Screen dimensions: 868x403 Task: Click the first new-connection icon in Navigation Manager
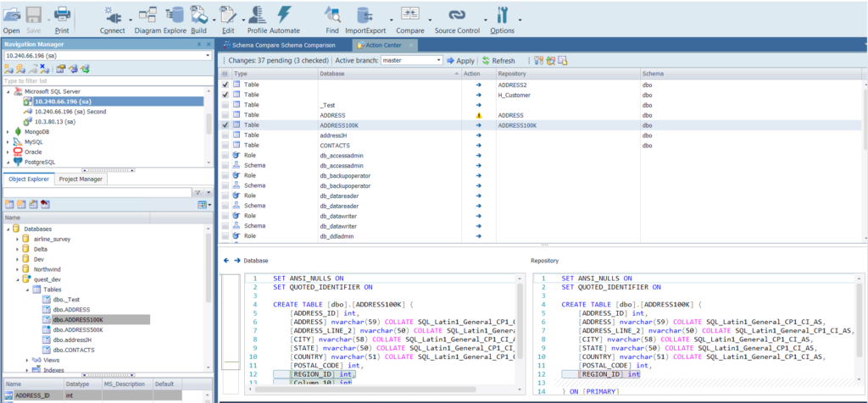[x=8, y=69]
